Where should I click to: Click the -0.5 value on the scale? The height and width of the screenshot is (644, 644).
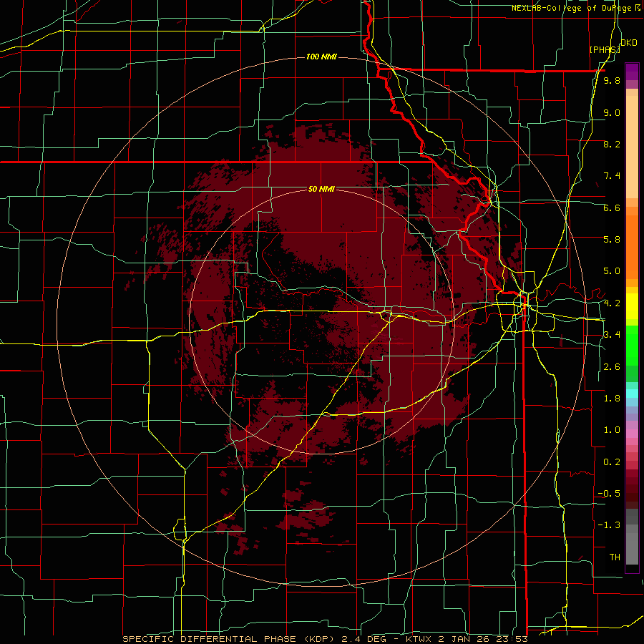[x=609, y=494]
